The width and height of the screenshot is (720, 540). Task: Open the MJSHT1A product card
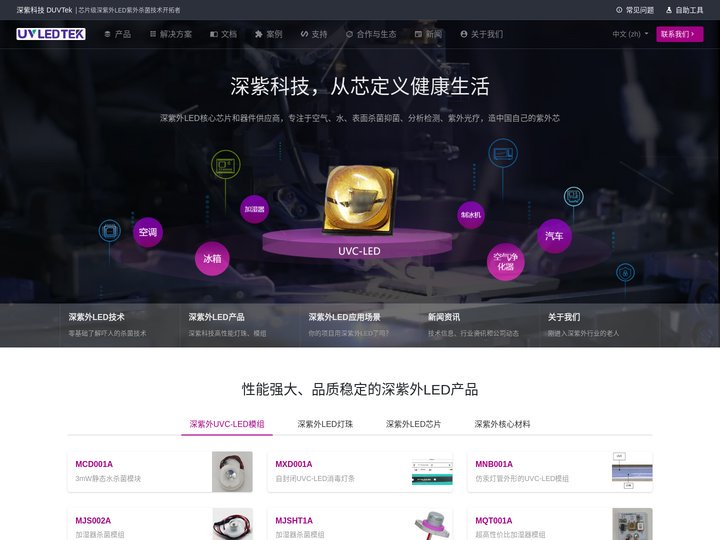click(x=360, y=526)
